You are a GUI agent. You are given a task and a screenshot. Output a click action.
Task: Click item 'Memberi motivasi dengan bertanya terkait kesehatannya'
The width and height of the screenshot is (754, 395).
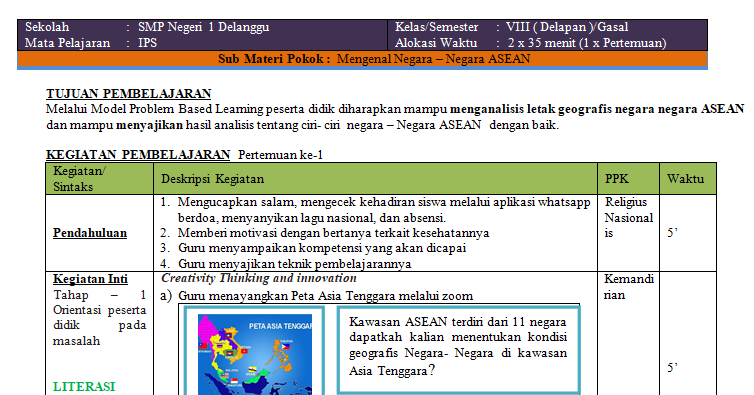(333, 233)
